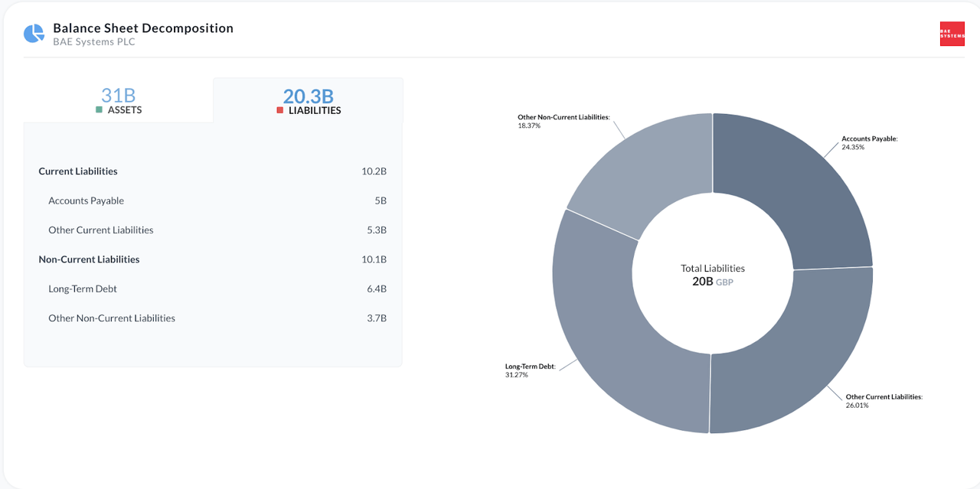Click the Accounts Payable 24.35% chart label

coord(868,143)
